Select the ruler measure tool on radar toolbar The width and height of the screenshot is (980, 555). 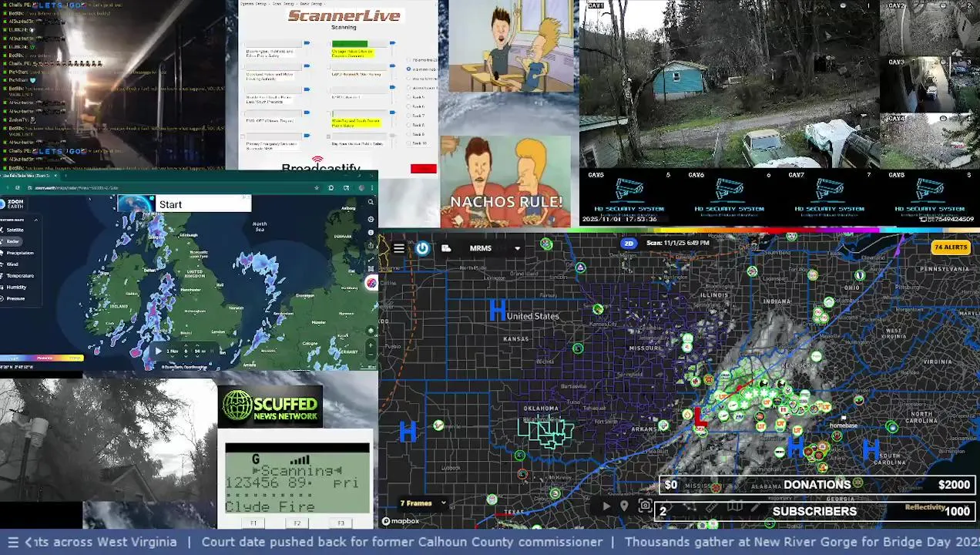[713, 506]
